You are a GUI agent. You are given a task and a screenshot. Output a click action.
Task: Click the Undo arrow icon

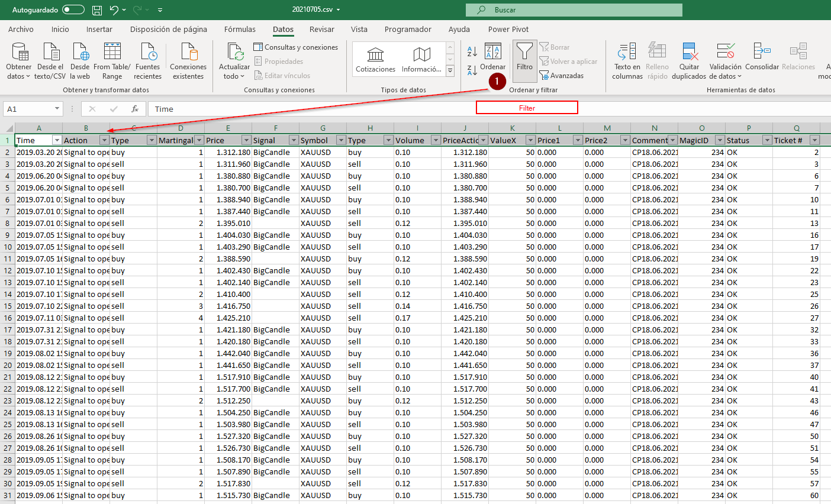tap(114, 10)
